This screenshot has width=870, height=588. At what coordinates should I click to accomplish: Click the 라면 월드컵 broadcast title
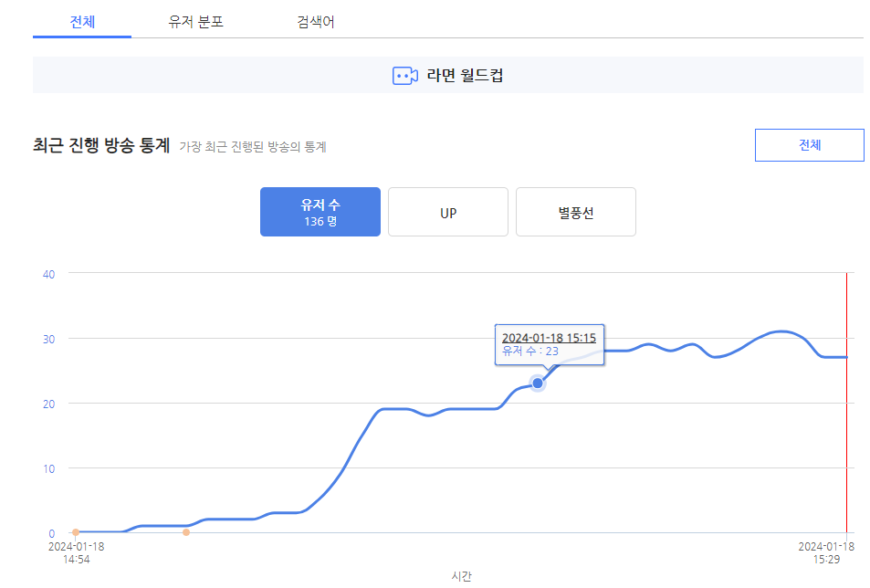point(465,76)
